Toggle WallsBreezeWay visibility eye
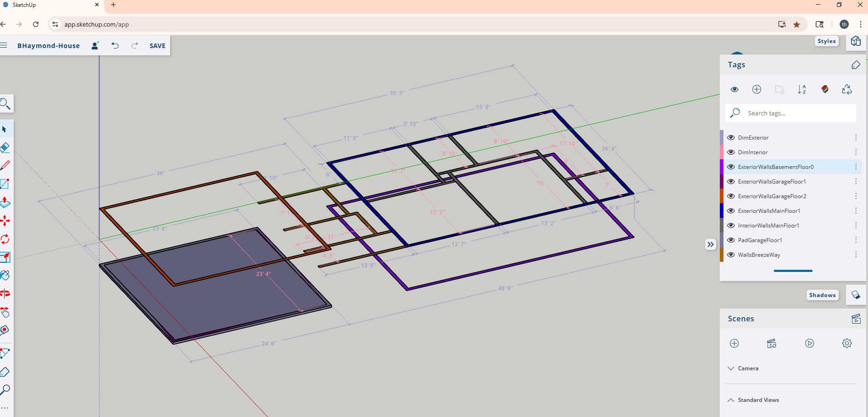The width and height of the screenshot is (868, 417). tap(731, 255)
